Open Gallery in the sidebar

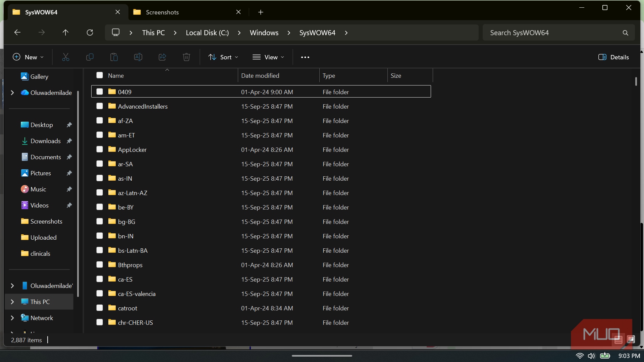click(39, 77)
